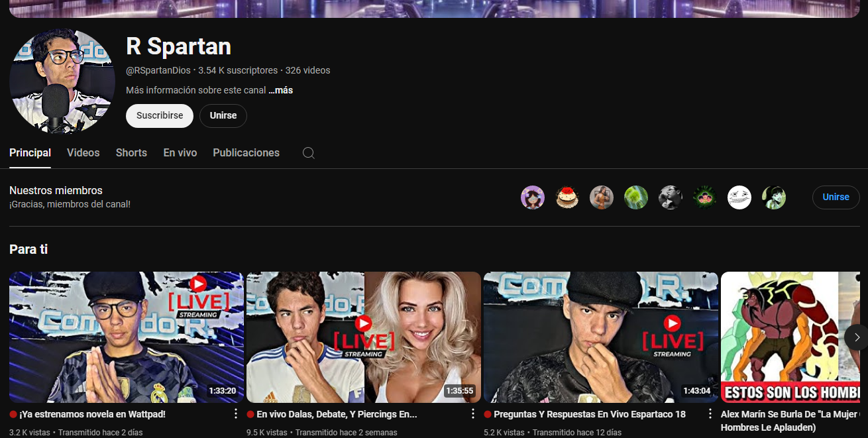Open the En vivo tab
This screenshot has width=868, height=438.
pos(180,153)
